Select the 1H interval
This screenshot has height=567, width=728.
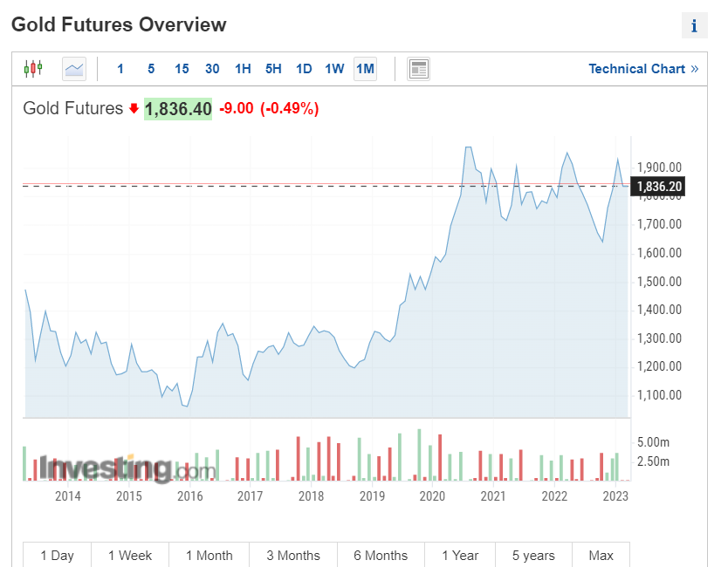[243, 69]
